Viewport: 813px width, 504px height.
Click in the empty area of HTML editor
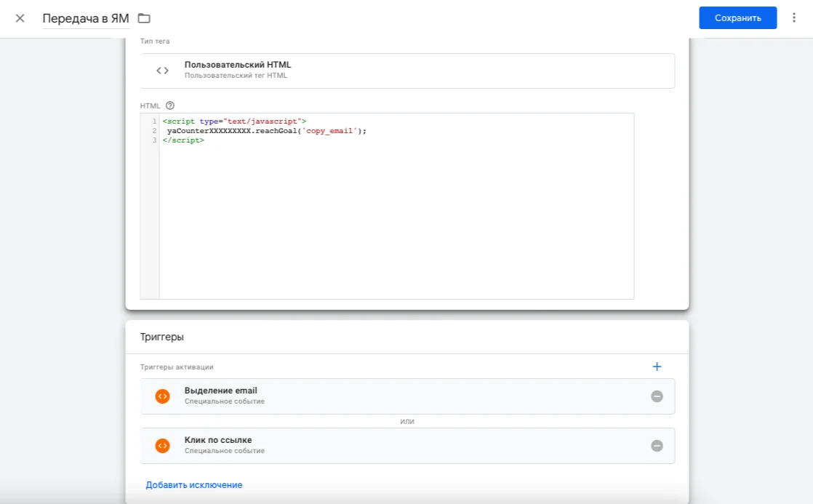[396, 218]
